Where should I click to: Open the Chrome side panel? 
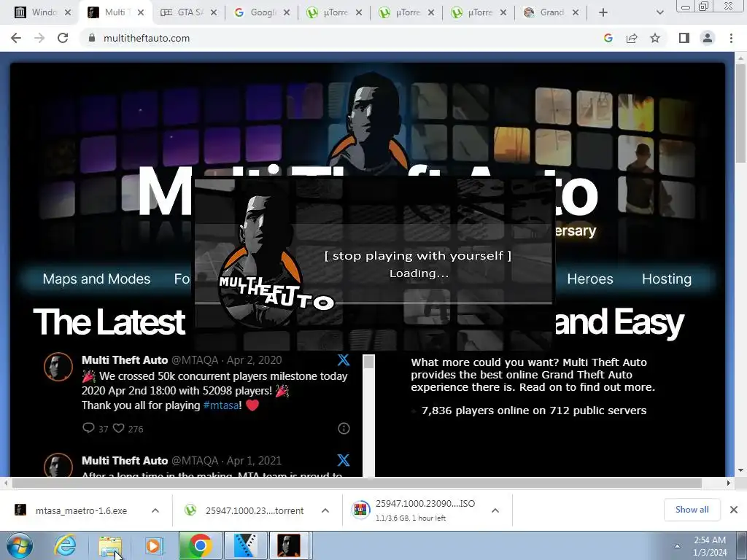click(684, 38)
